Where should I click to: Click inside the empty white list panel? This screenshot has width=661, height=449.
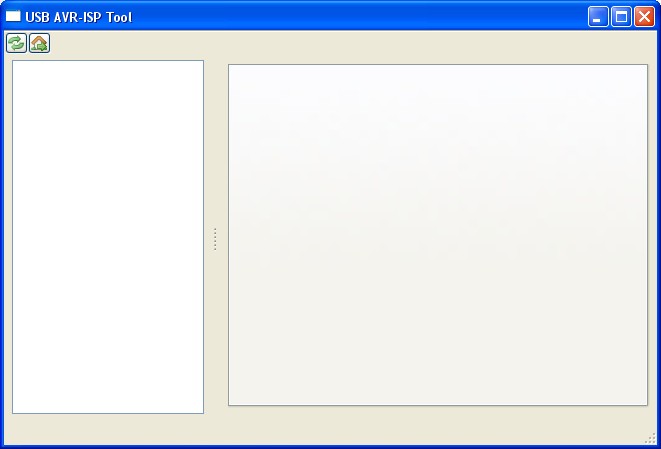[108, 237]
